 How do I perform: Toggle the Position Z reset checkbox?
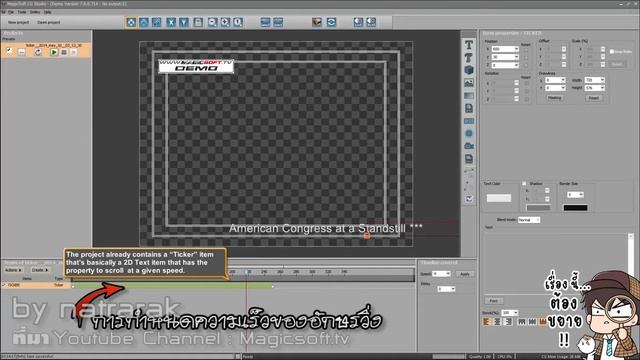point(526,65)
